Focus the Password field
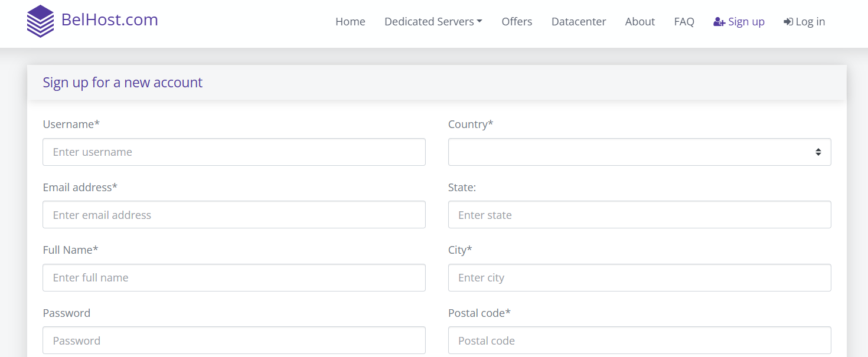Viewport: 868px width, 357px height. [234, 340]
